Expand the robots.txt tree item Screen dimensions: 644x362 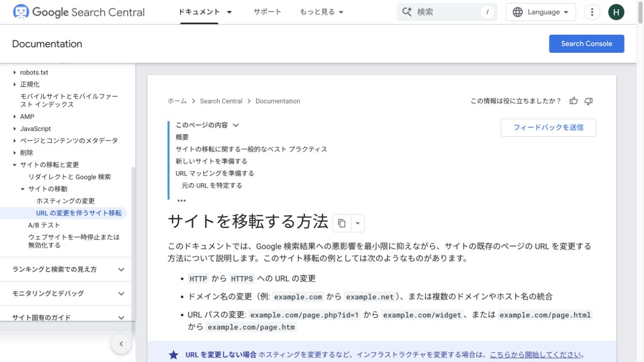(15, 73)
